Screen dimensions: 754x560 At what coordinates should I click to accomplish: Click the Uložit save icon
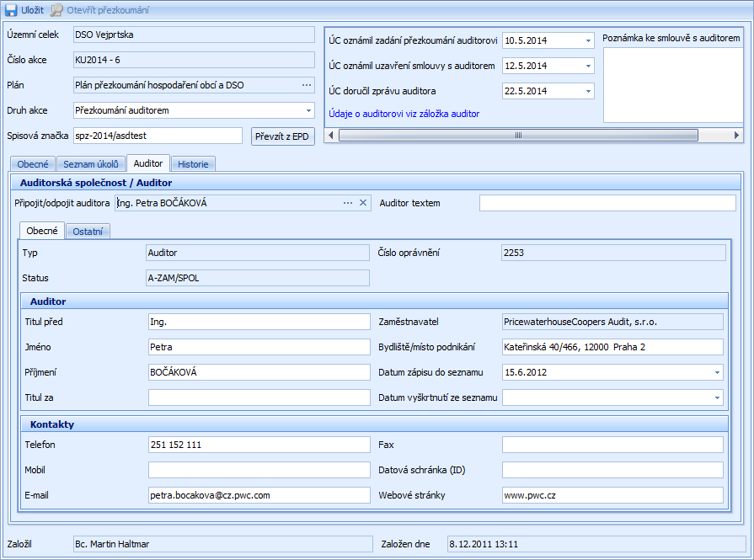[x=11, y=10]
